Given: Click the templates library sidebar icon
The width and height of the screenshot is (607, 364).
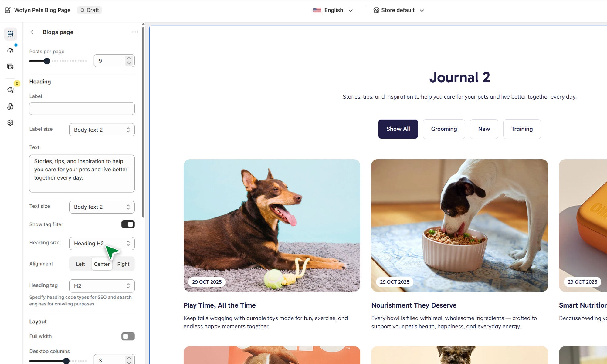Looking at the screenshot, I should point(10,66).
